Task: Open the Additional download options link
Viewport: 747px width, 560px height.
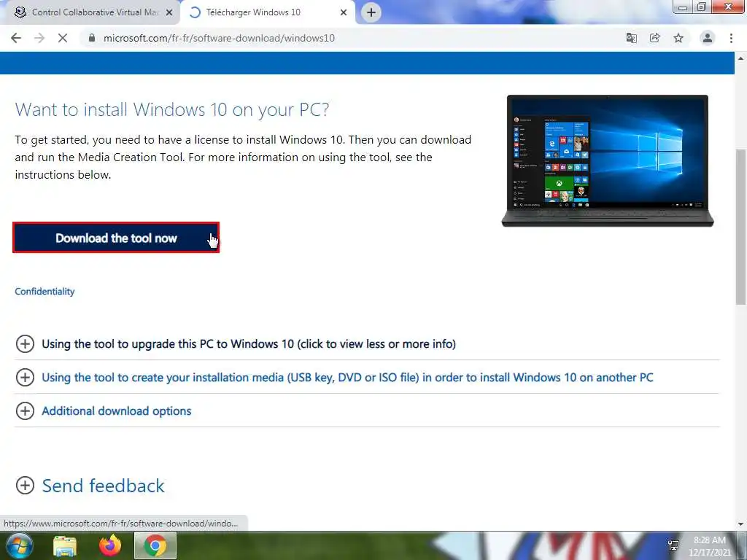Action: (x=117, y=411)
